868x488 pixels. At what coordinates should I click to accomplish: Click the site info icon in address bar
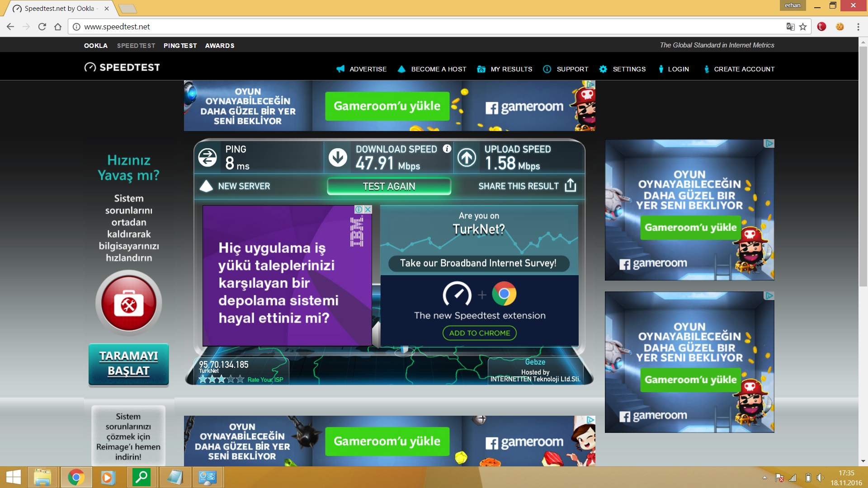[x=77, y=27]
